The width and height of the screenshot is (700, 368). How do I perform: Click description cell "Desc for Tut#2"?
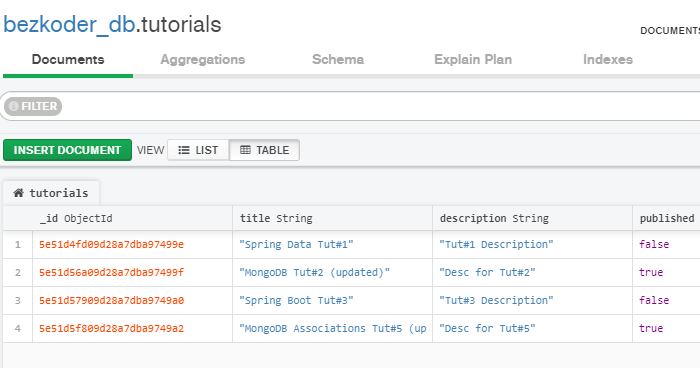[533, 272]
